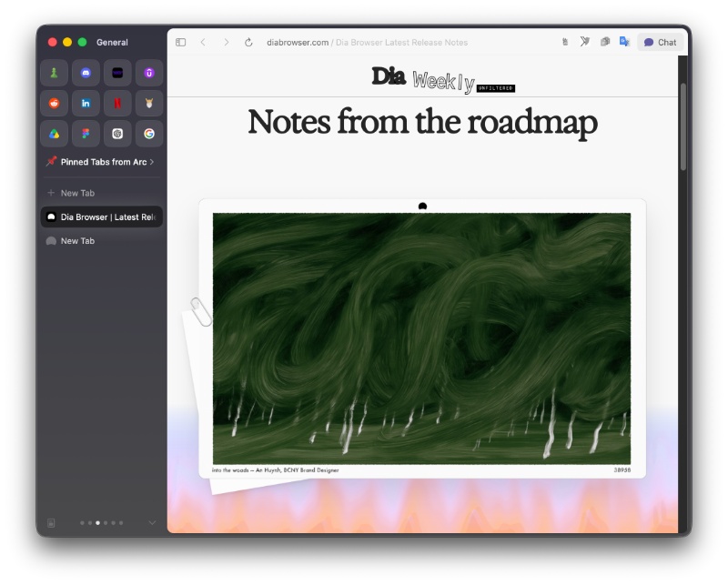Open the ChatGPT pinned tab
The width and height of the screenshot is (728, 585).
coord(117,134)
